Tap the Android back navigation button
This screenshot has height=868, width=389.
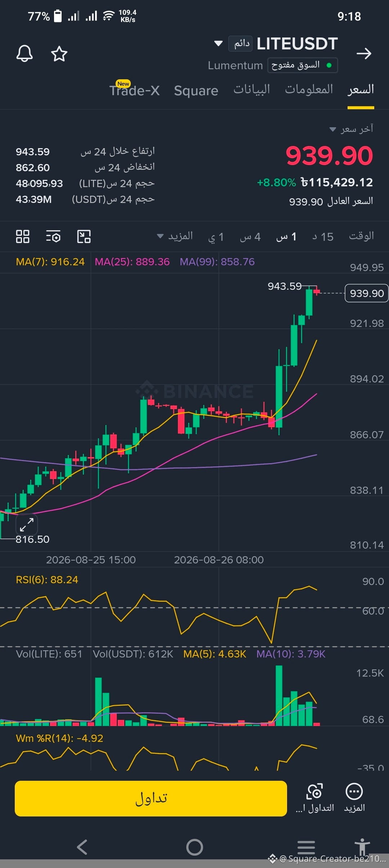click(x=82, y=847)
